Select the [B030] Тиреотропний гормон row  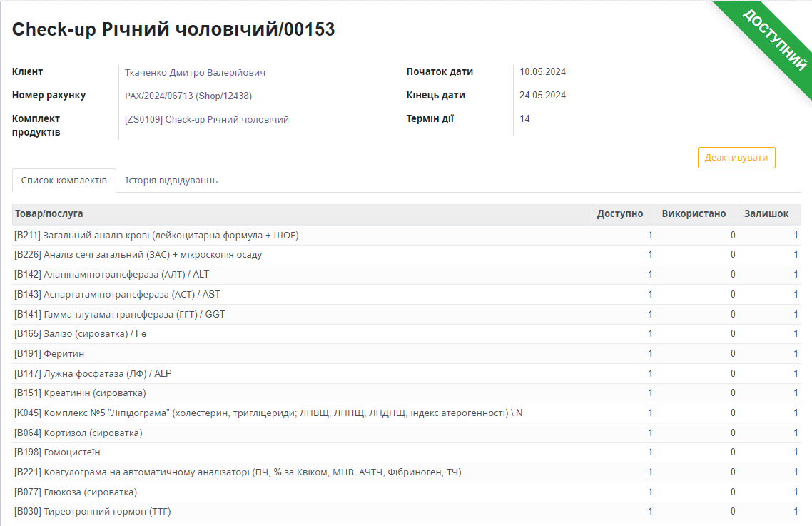point(93,512)
